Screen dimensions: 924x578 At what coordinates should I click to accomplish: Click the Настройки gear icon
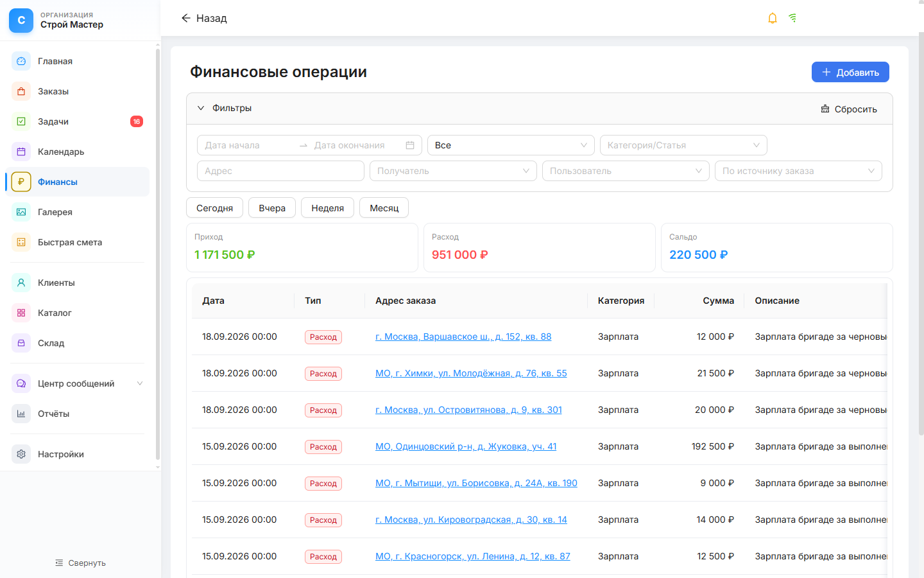pos(21,454)
